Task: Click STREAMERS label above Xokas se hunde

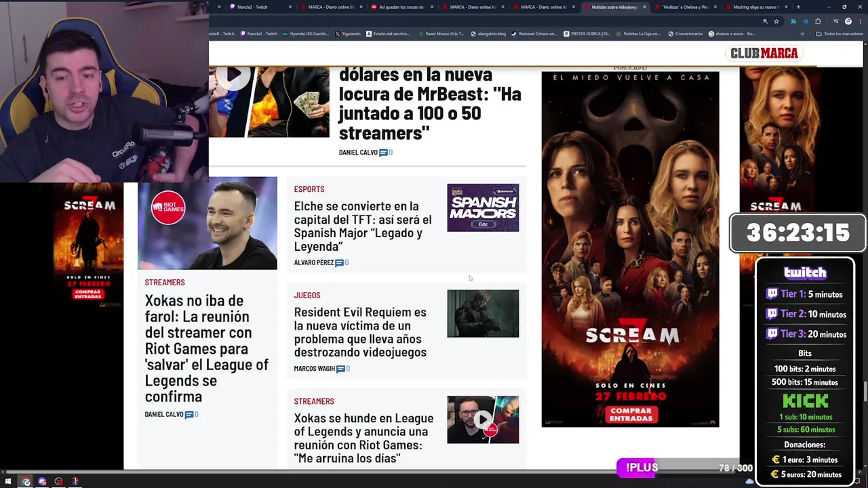Action: coord(314,401)
